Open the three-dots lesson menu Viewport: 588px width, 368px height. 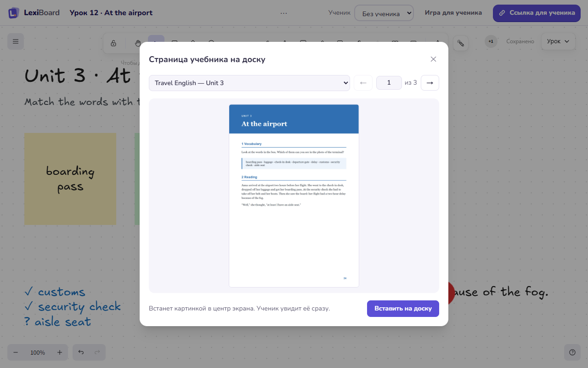pos(283,13)
